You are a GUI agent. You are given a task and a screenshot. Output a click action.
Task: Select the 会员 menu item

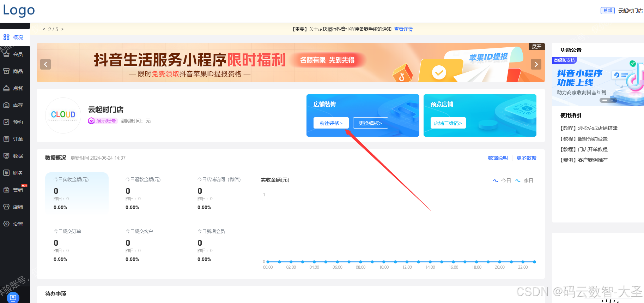18,54
